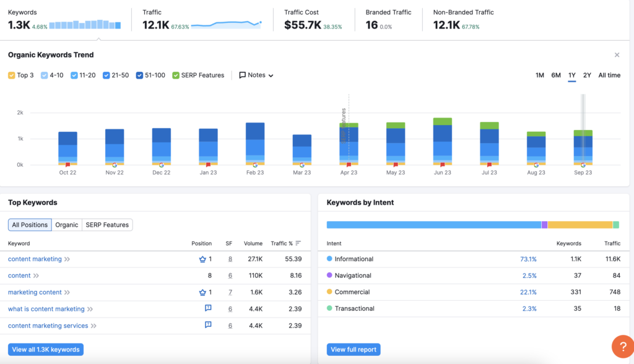
Task: Expand arrows next to content marketing keyword
Action: click(x=67, y=259)
